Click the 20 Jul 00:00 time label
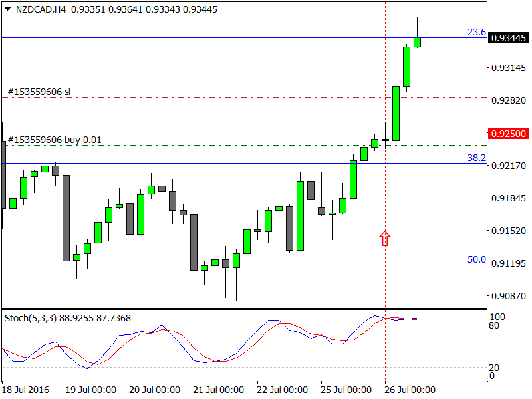532x399 pixels. [154, 390]
